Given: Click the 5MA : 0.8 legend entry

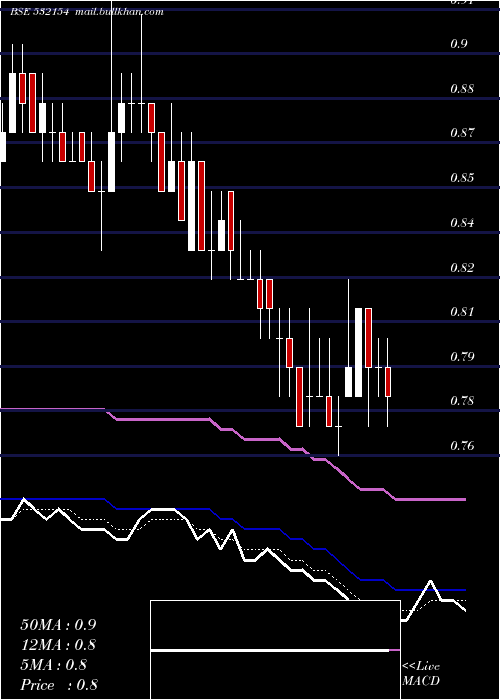Looking at the screenshot, I should pos(54,665).
